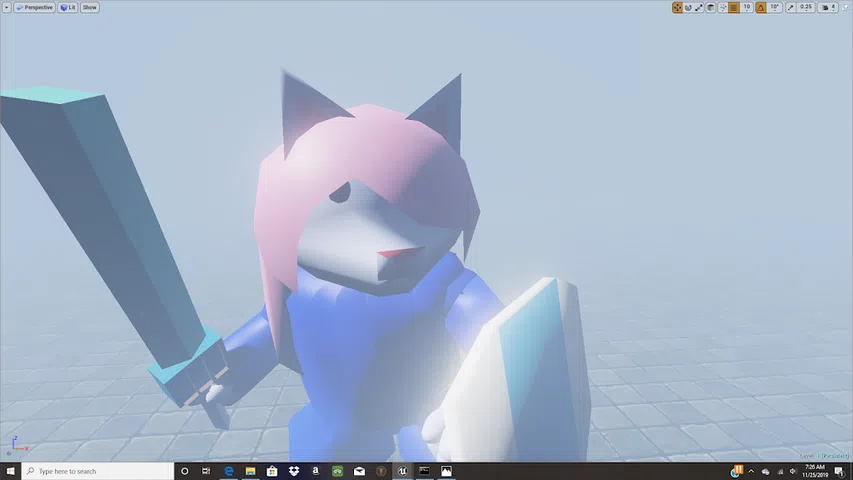Viewport: 853px width, 480px height.
Task: Cycle the transform coordinate system icon
Action: point(710,8)
